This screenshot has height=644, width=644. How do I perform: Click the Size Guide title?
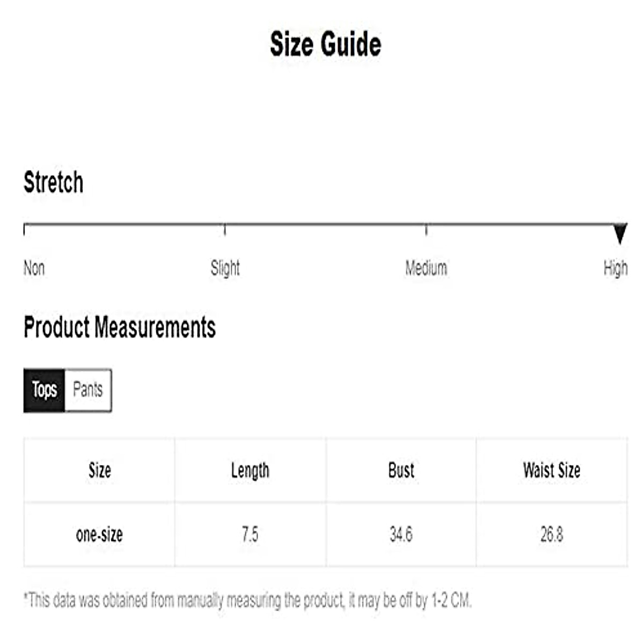(326, 44)
